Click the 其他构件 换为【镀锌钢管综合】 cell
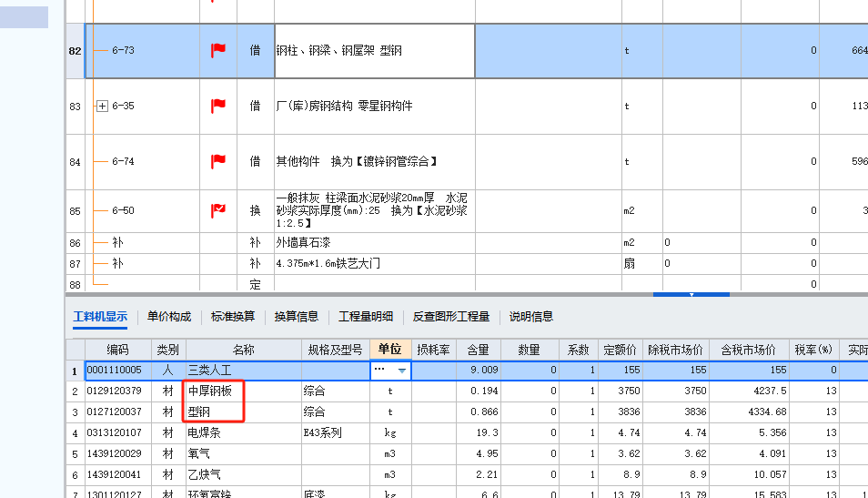Image resolution: width=868 pixels, height=498 pixels. [x=375, y=162]
